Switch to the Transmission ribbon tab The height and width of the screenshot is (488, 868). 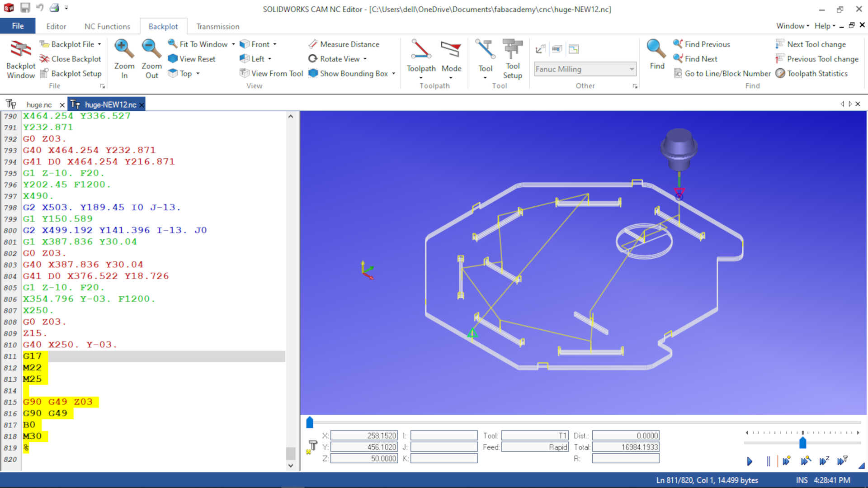217,26
